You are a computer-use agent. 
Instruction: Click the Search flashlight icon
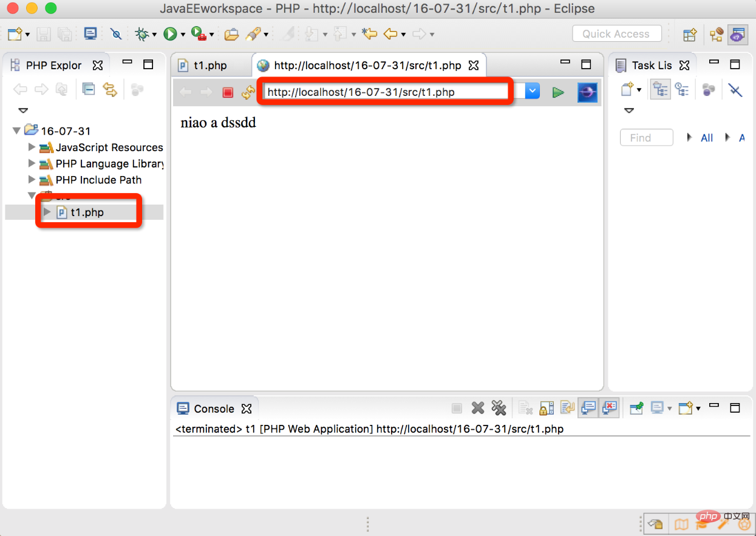(x=252, y=34)
